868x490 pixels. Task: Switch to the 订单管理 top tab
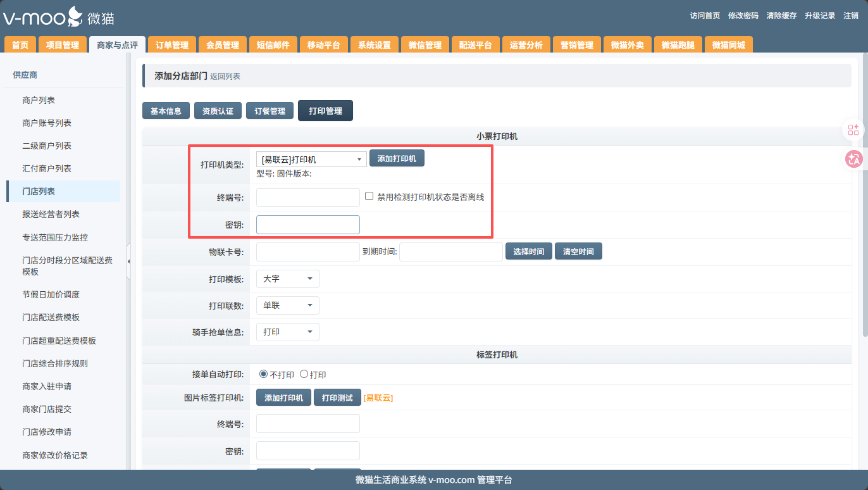[172, 45]
